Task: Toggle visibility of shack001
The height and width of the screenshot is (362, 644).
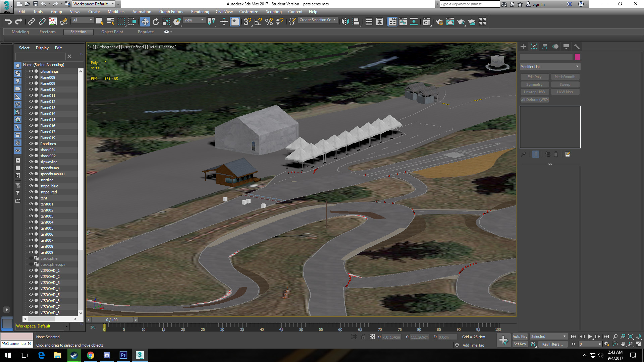Action: click(31, 150)
